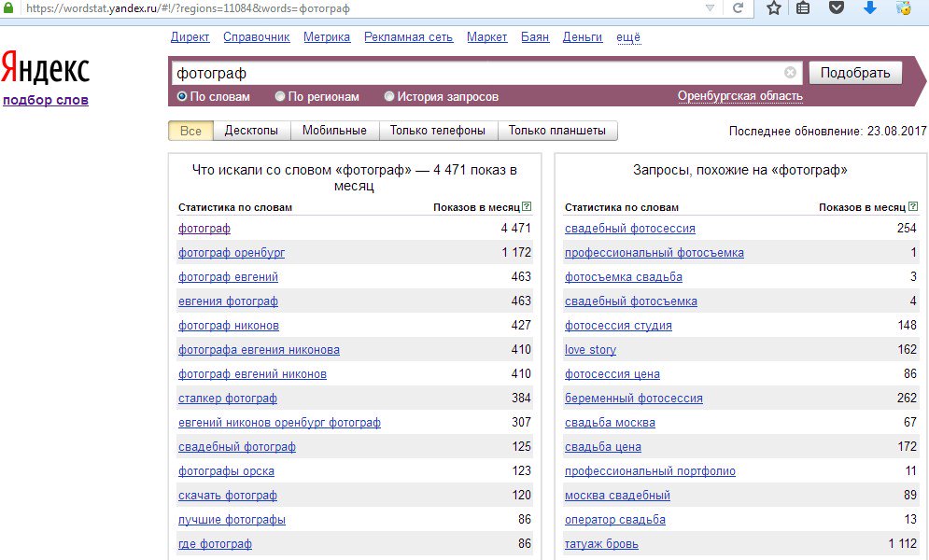Click the Подобрать button
929x560 pixels.
tap(855, 73)
